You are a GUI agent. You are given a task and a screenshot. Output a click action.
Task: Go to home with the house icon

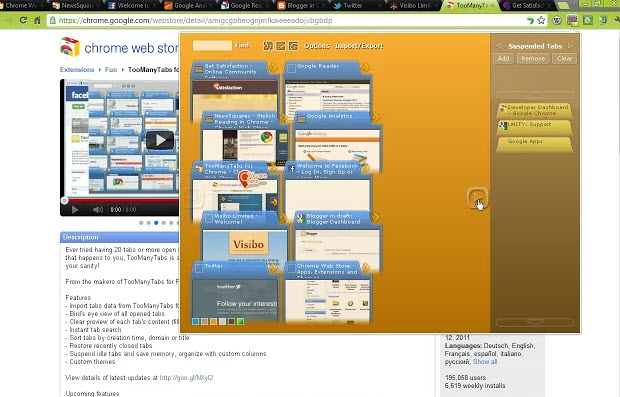[37, 20]
